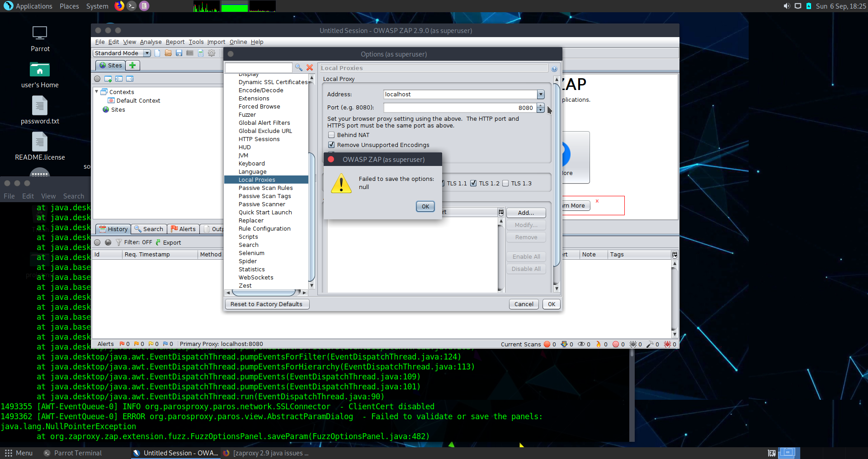
Task: Persist the session using the save disk icon
Action: pyautogui.click(x=179, y=53)
